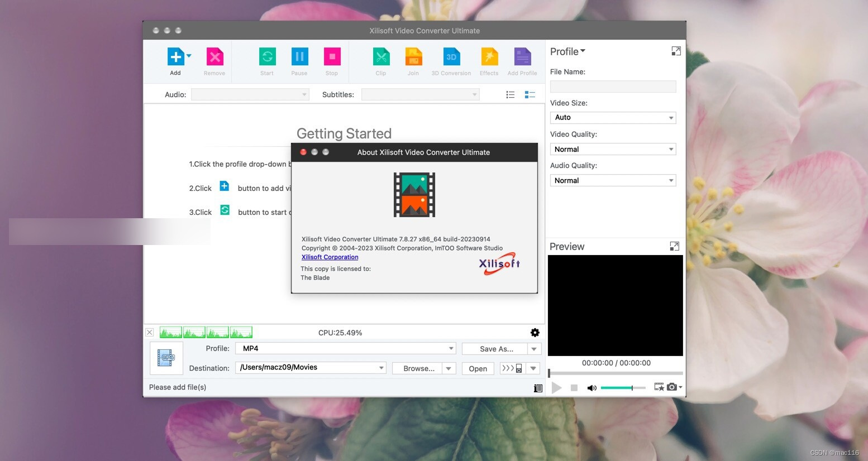This screenshot has width=868, height=461.
Task: Click the Browse button
Action: [418, 368]
